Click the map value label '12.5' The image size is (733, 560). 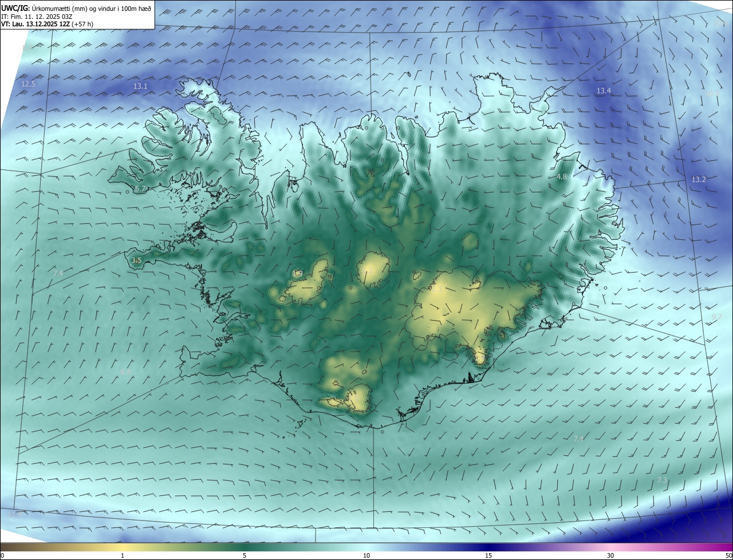point(29,84)
